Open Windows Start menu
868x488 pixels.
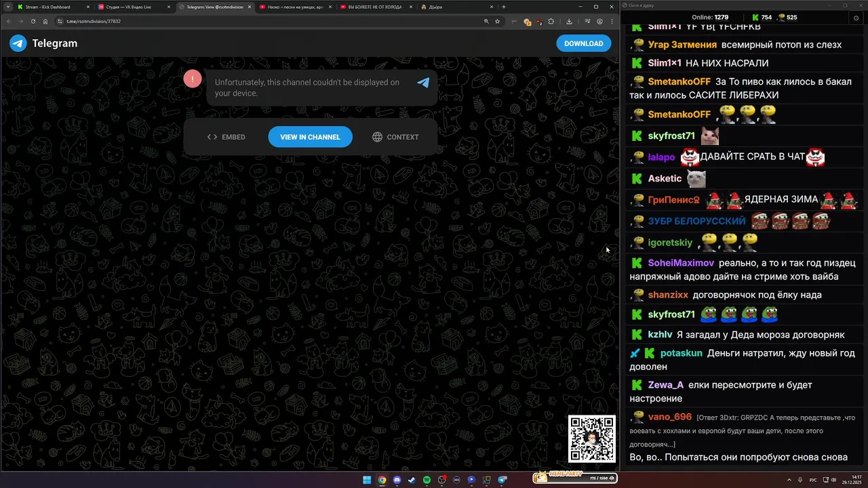[x=367, y=480]
